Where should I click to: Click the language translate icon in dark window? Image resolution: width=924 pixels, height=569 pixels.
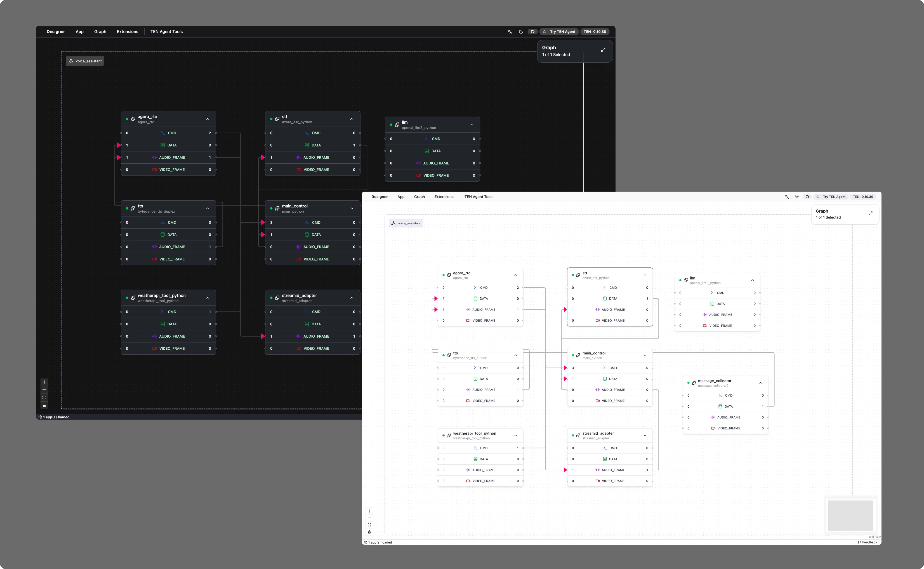[x=510, y=32]
